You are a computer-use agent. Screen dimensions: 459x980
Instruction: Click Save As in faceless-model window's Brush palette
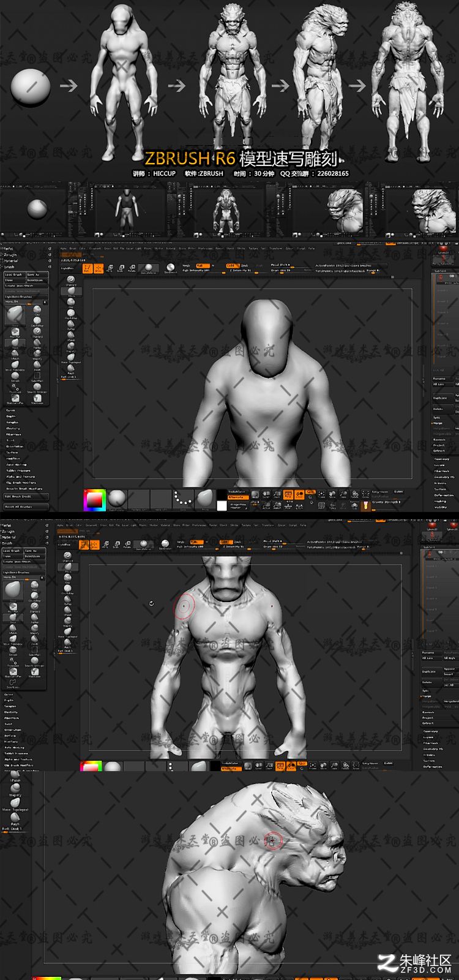(37, 274)
